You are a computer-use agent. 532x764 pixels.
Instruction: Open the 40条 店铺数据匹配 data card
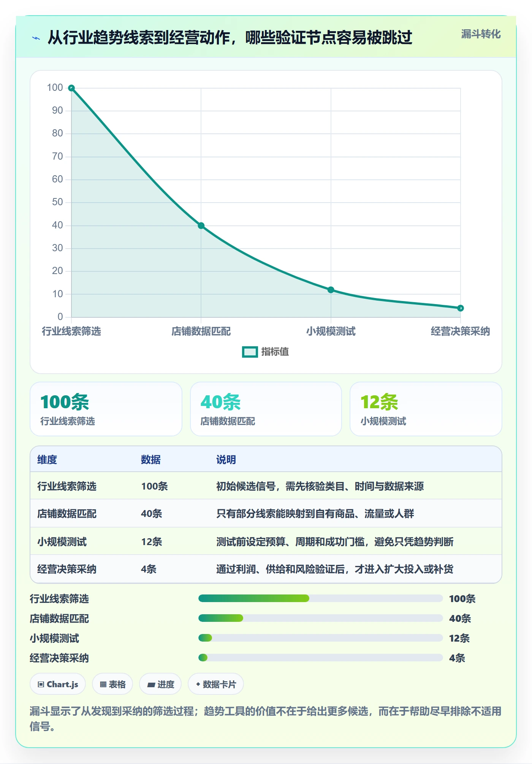[x=266, y=409]
